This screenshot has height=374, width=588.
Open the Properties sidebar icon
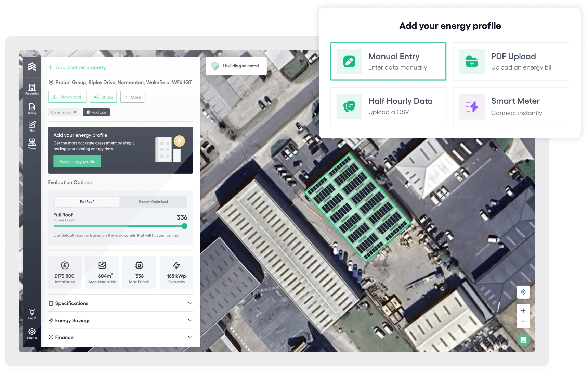(32, 89)
